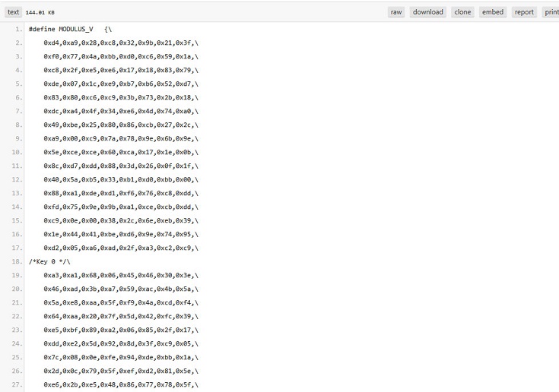559x392 pixels.
Task: Click the code line starting with 0x49,0xbe
Action: [x=121, y=125]
